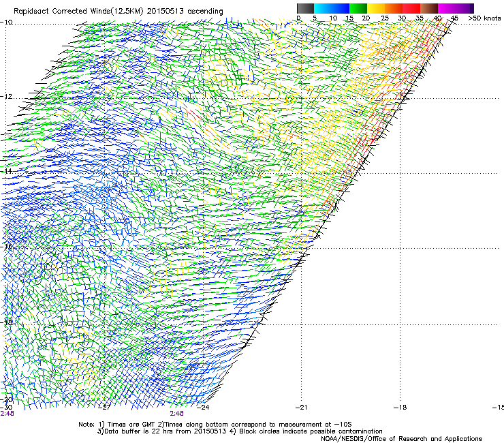The height and width of the screenshot is (443, 504).
Task: Click the ">50 knots" legend label
Action: [485, 18]
